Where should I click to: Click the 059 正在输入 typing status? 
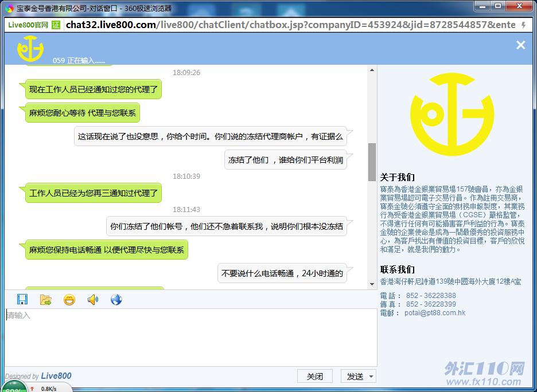79,61
